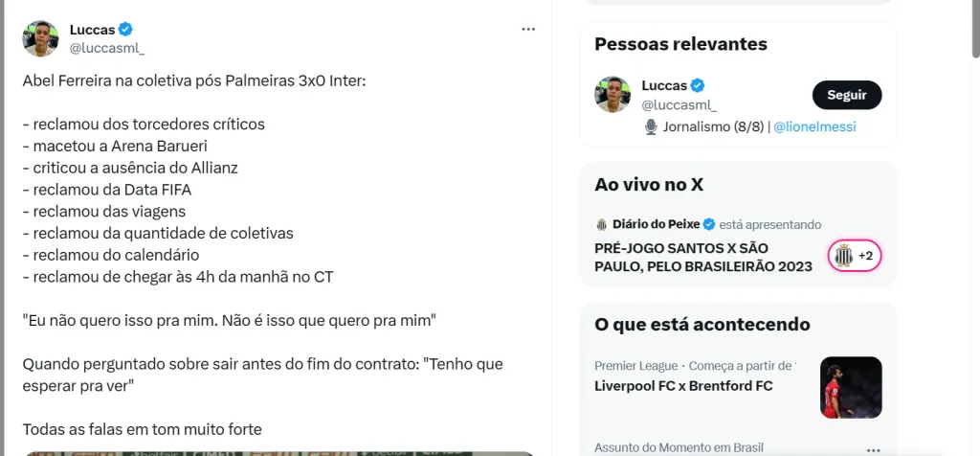The height and width of the screenshot is (456, 980).
Task: Click Luccas's avatar under Pessoas relevantes
Action: point(612,95)
